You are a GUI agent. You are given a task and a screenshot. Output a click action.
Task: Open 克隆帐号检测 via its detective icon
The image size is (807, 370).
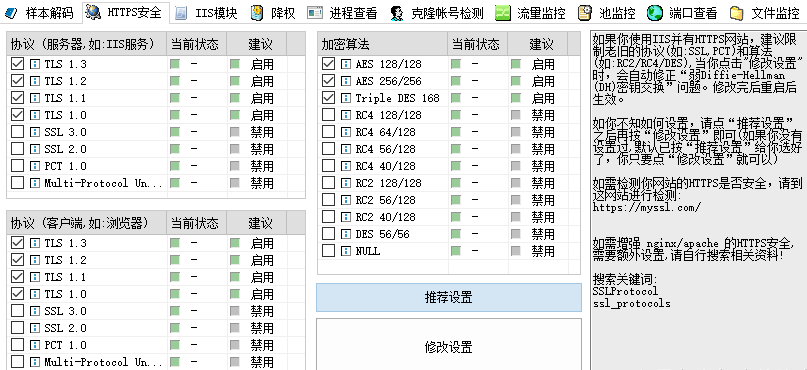click(x=396, y=13)
